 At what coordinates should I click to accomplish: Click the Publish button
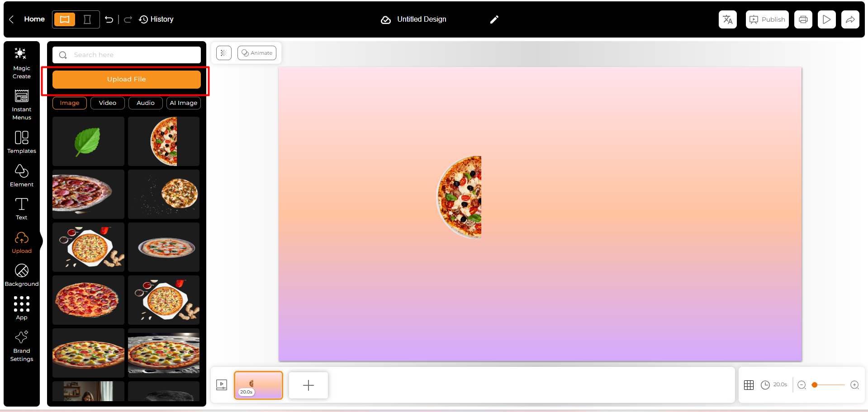pos(767,19)
